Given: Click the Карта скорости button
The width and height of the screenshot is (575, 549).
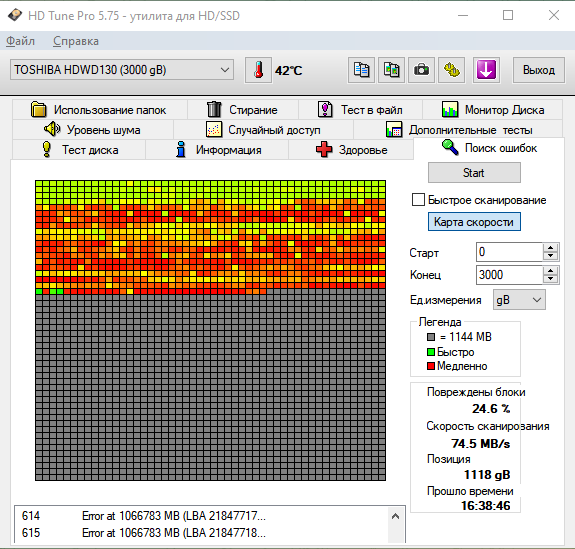Looking at the screenshot, I should pyautogui.click(x=474, y=222).
